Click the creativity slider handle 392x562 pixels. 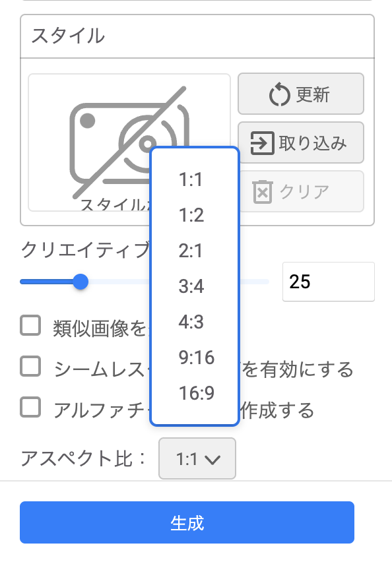81,282
